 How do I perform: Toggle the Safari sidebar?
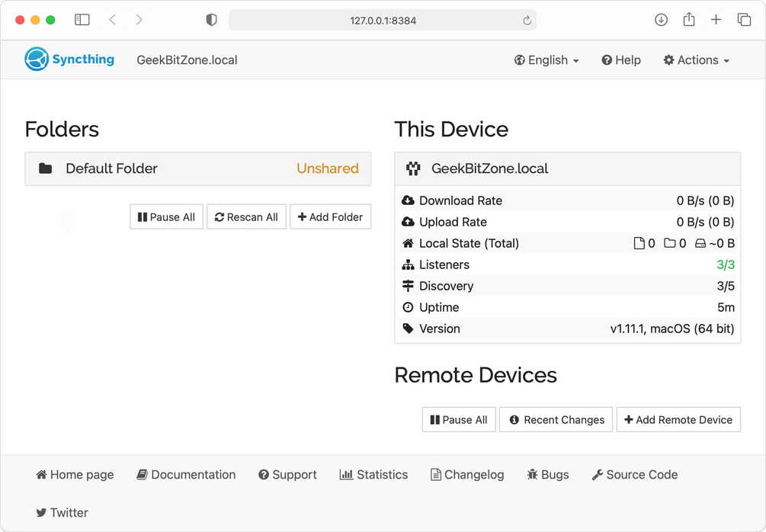[82, 20]
